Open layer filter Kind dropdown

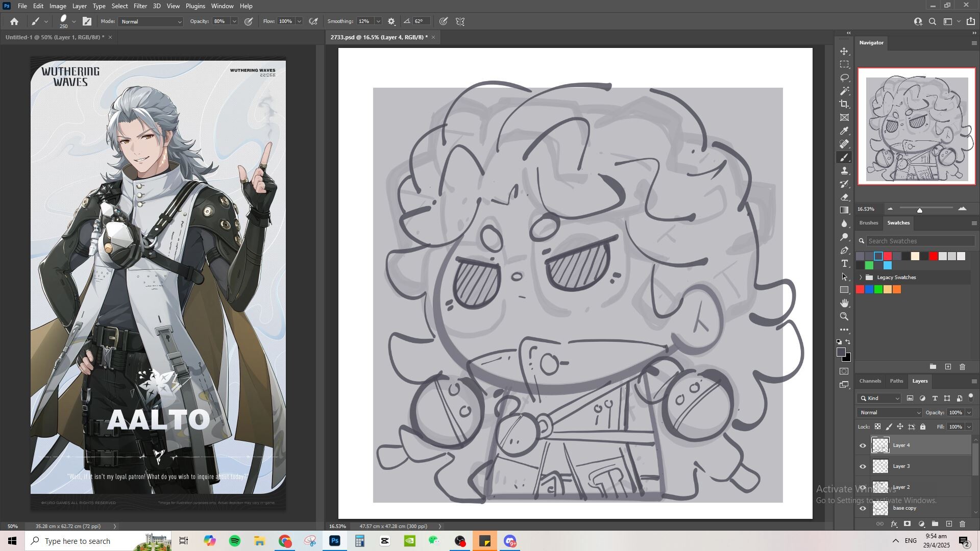tap(880, 398)
